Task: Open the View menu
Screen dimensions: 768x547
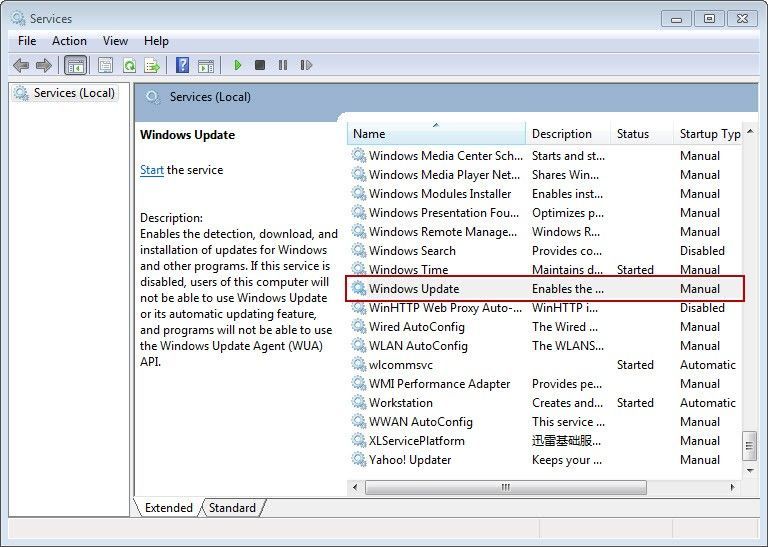Action: (x=115, y=41)
